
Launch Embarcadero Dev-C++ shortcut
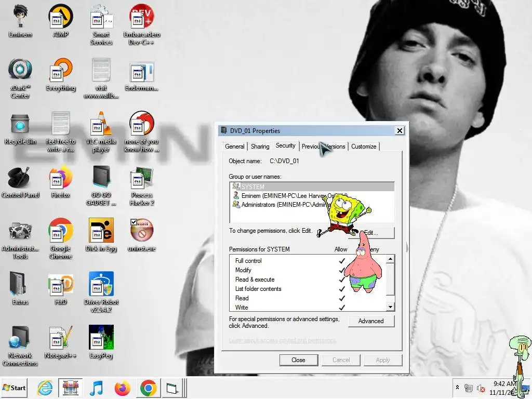tap(142, 24)
